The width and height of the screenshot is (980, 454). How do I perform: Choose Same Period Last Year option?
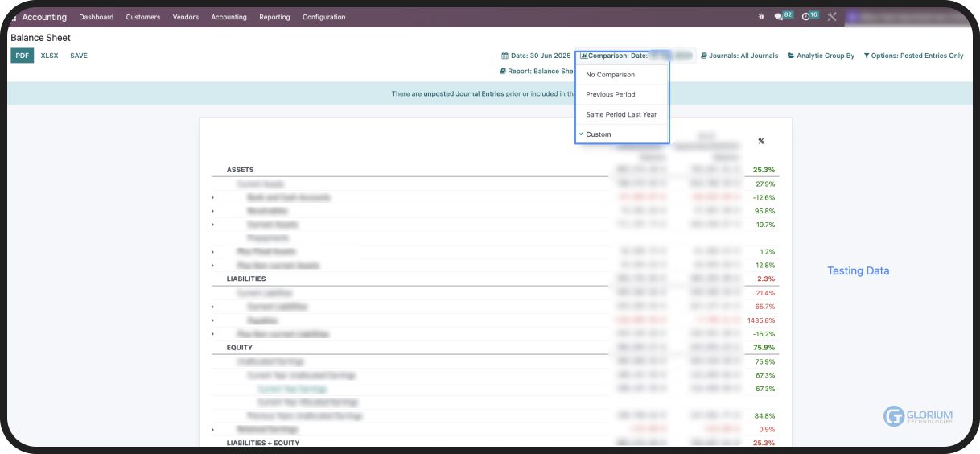tap(621, 114)
